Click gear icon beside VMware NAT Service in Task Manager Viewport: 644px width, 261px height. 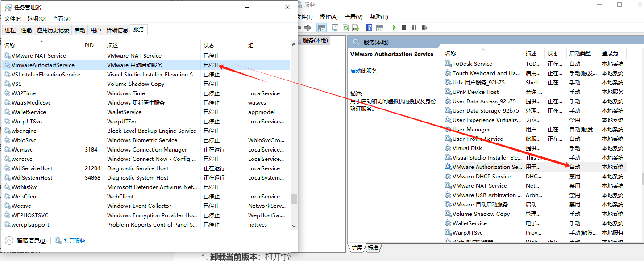(x=7, y=56)
